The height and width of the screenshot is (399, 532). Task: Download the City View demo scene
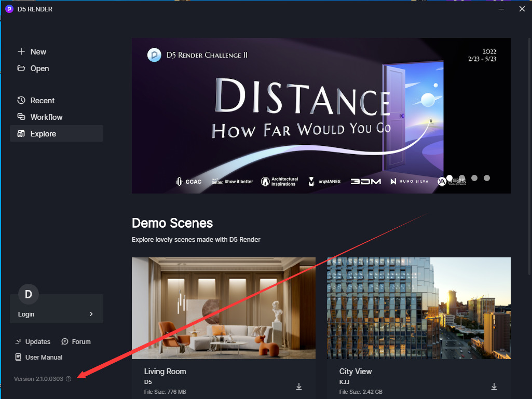(494, 387)
